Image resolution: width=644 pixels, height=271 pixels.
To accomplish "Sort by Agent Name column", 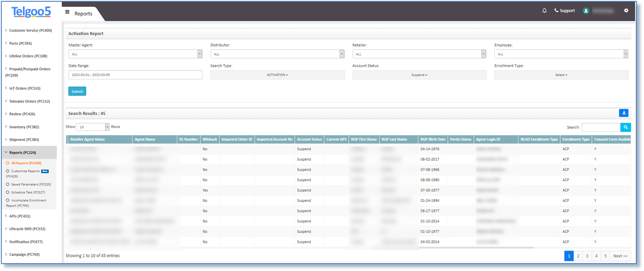I will (155, 139).
